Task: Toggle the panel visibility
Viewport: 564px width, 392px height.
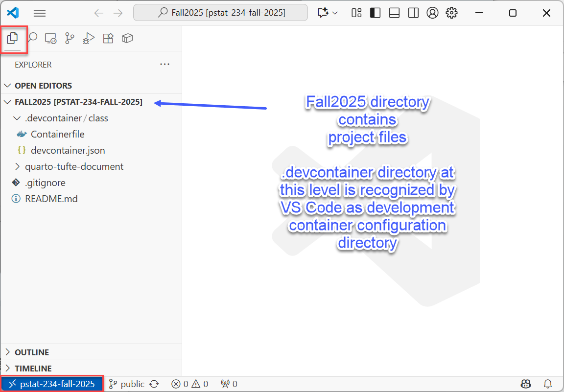Action: pyautogui.click(x=394, y=13)
